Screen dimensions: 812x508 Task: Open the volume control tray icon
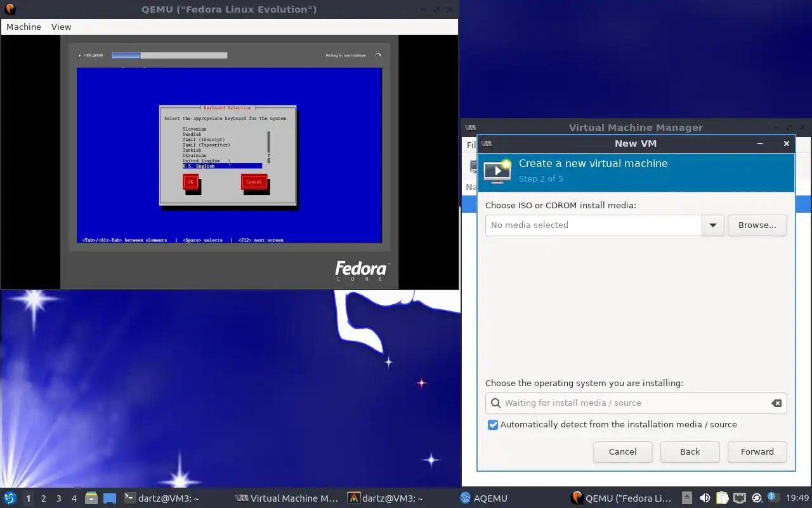coord(705,498)
